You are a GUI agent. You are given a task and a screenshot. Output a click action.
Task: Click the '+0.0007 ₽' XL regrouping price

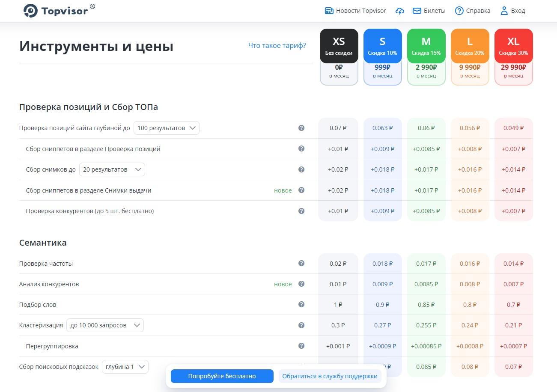click(513, 346)
